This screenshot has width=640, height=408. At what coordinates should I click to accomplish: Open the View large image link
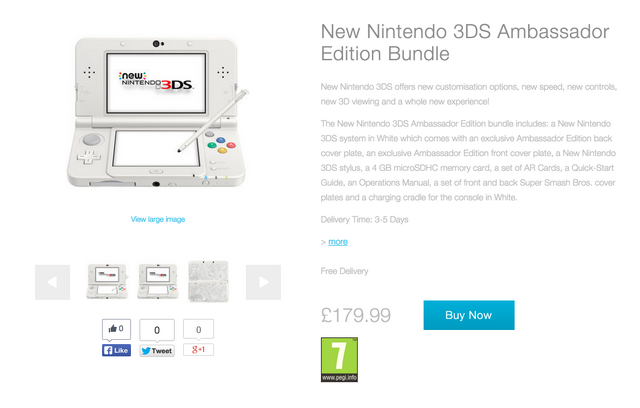pos(158,220)
